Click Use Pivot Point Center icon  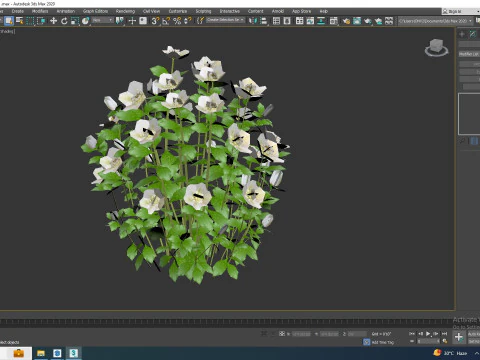pyautogui.click(x=119, y=21)
